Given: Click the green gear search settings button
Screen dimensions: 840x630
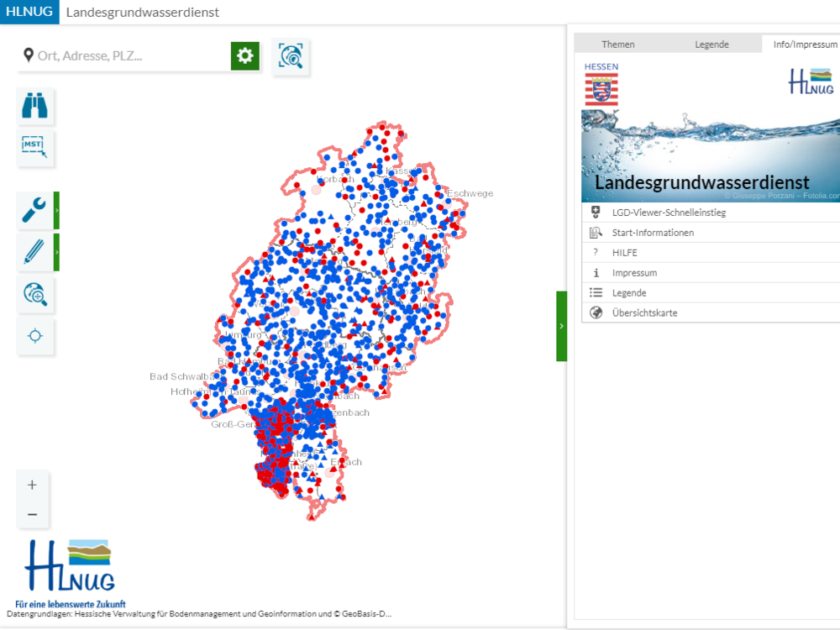Looking at the screenshot, I should coord(245,56).
